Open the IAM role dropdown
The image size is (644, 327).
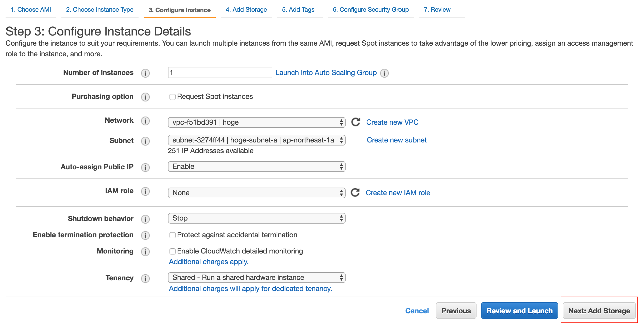[257, 193]
